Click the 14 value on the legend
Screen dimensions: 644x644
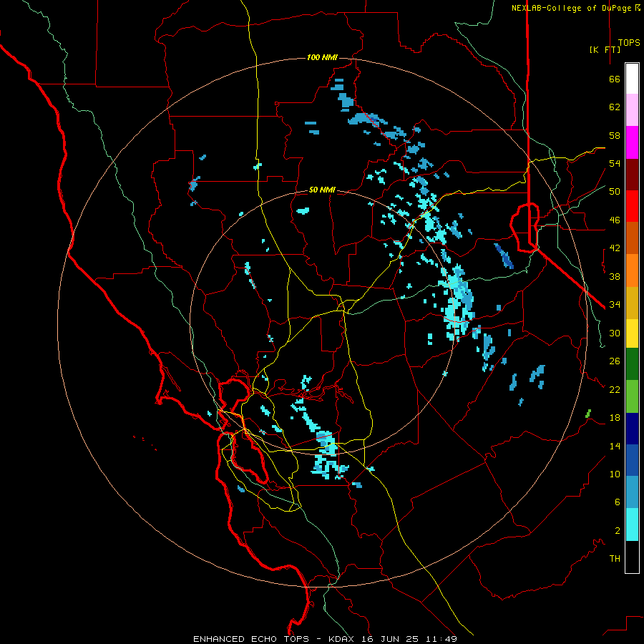click(615, 446)
